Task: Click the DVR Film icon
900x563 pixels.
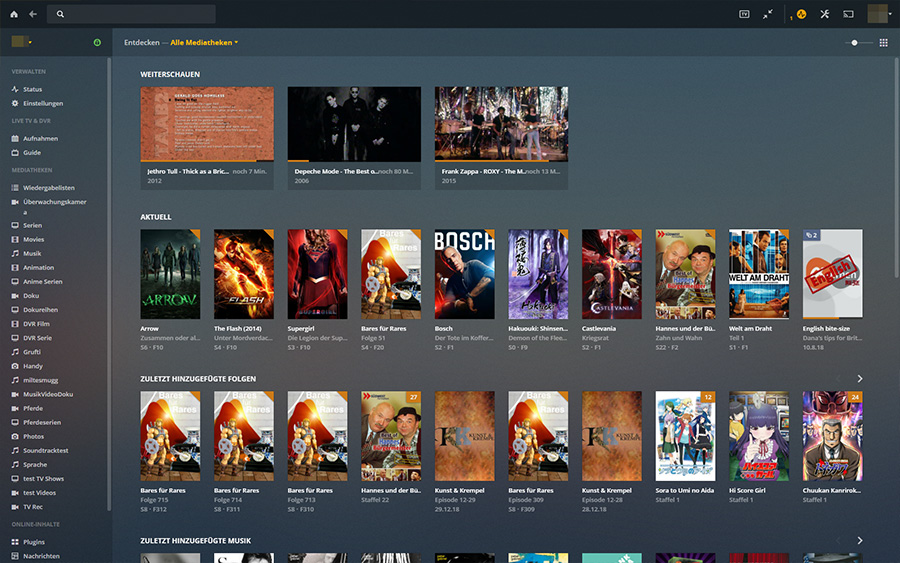Action: coord(15,324)
